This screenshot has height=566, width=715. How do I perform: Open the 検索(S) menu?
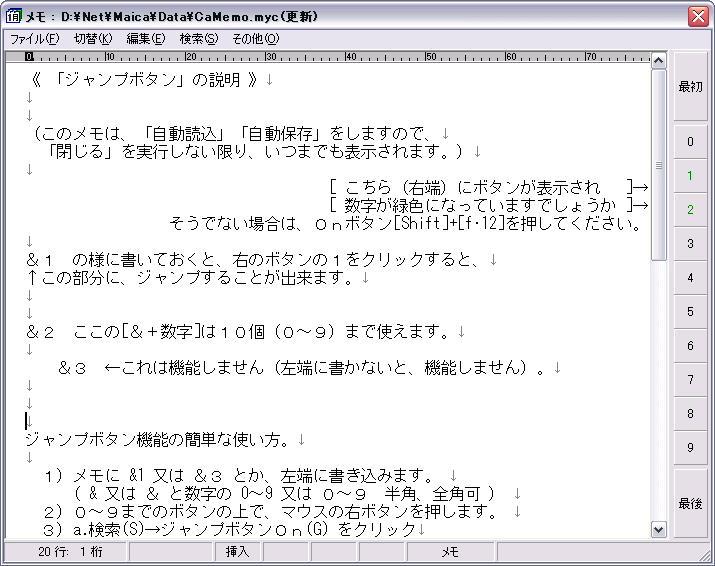[x=198, y=39]
